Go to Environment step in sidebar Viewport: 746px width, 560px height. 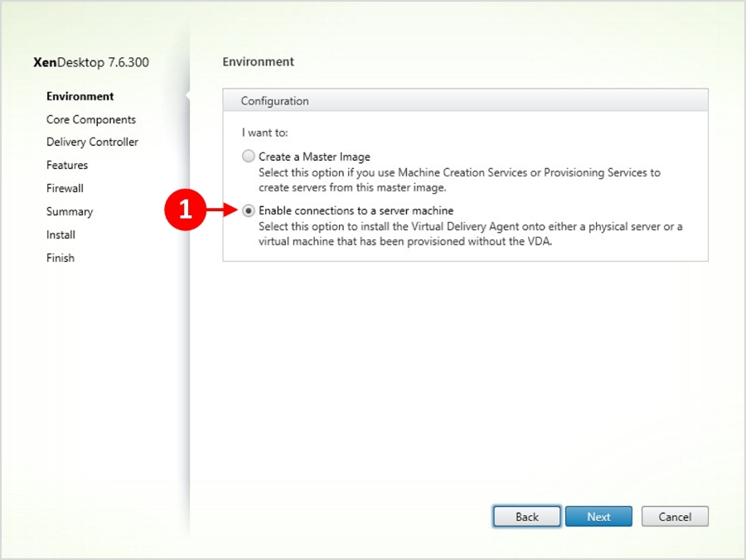click(80, 96)
